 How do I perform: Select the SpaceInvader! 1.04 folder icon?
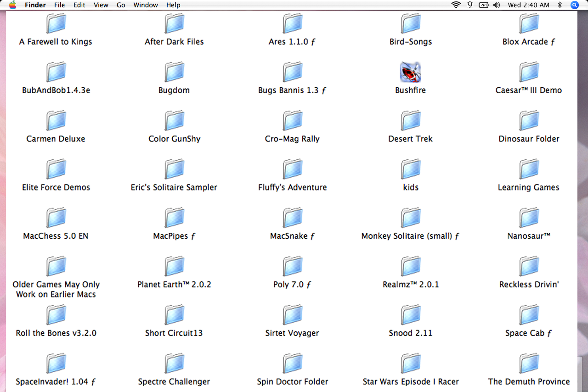click(56, 364)
